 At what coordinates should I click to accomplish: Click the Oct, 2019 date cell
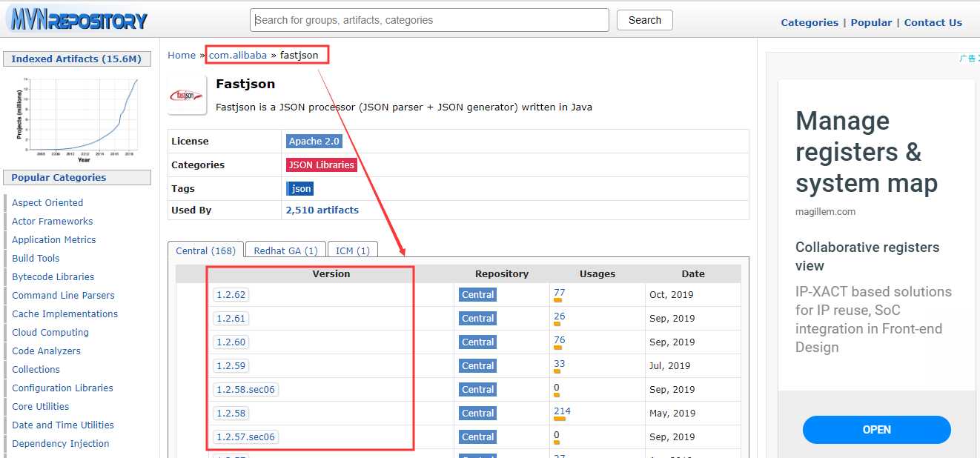pyautogui.click(x=672, y=294)
